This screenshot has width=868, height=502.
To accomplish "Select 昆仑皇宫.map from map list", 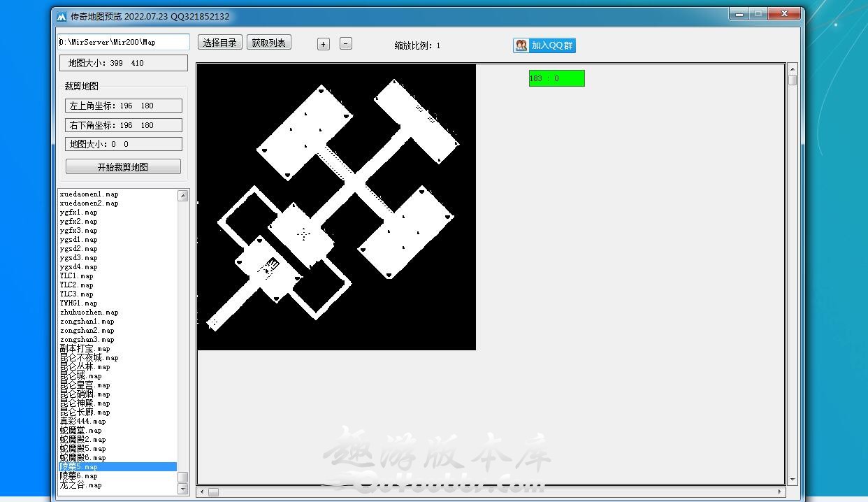I will tap(85, 385).
